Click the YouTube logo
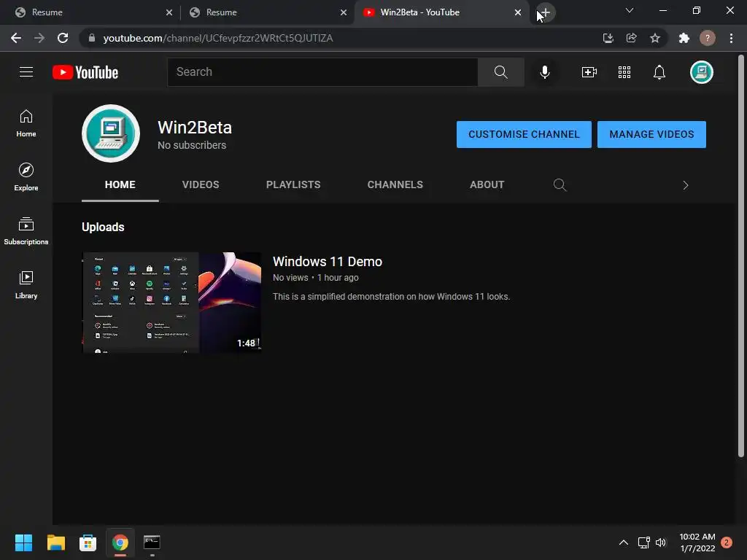 (x=85, y=72)
